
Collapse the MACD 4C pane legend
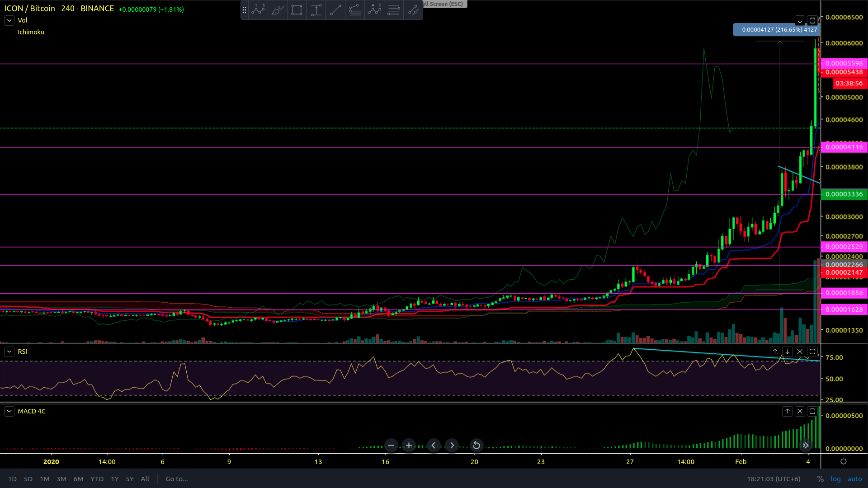[x=9, y=411]
